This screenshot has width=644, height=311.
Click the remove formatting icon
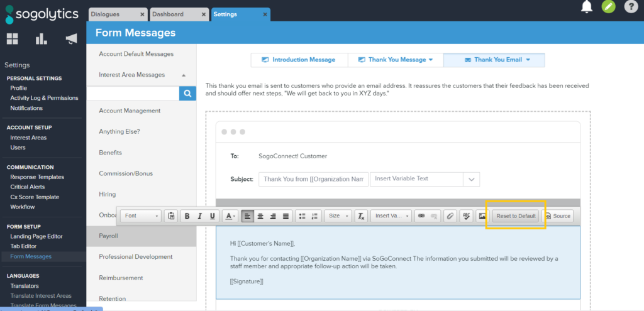point(361,216)
